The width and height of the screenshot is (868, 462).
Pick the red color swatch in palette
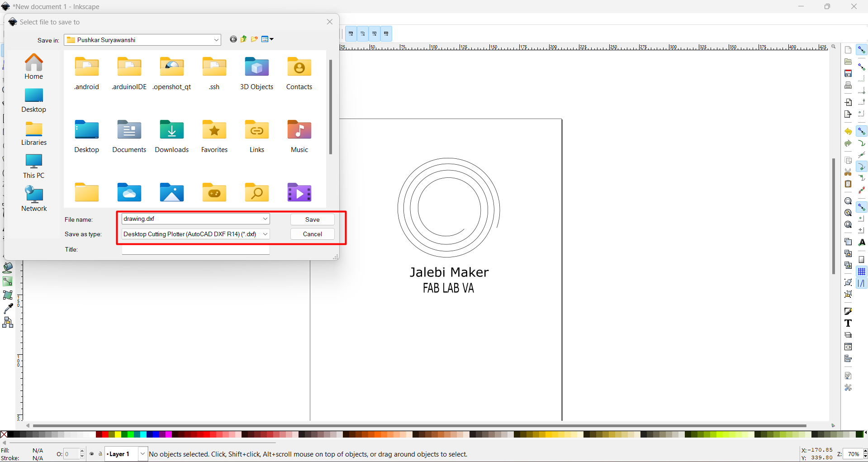click(x=105, y=434)
